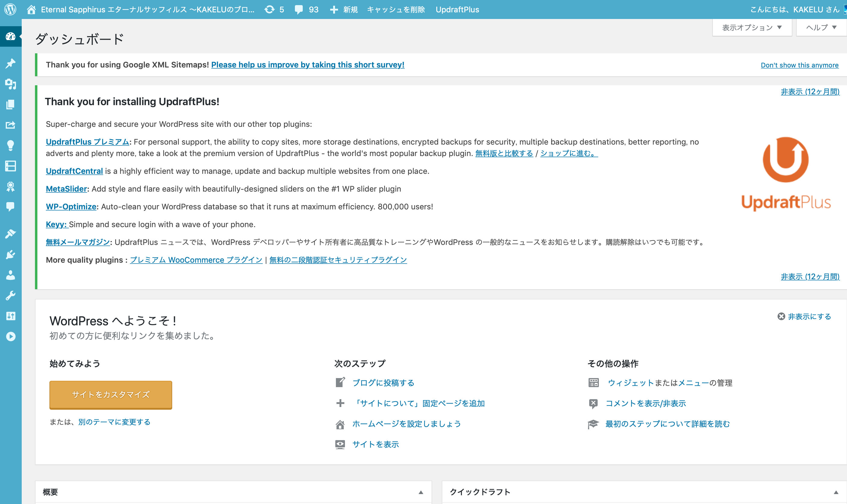Click コメントを表示/非表示 link
847x504 pixels.
646,403
